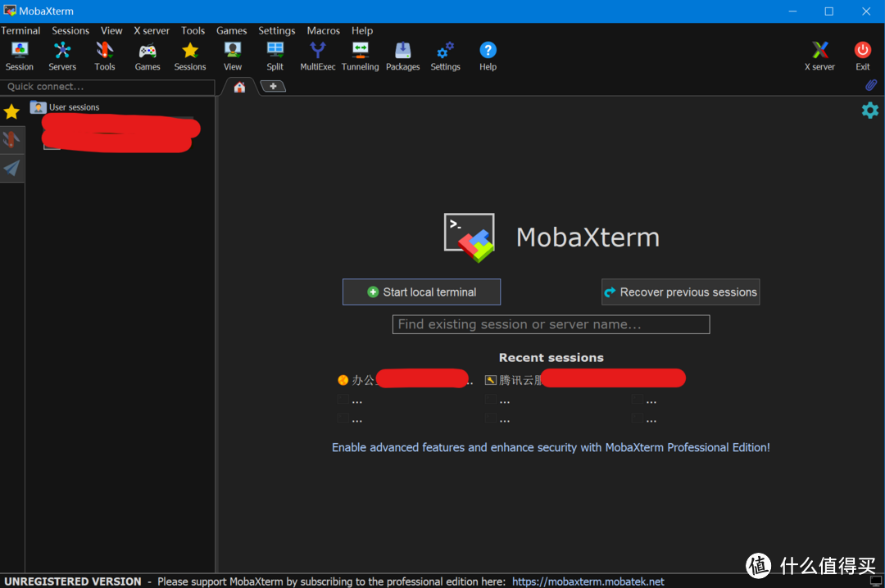Open the Terminal menu
Image resolution: width=885 pixels, height=588 pixels.
pyautogui.click(x=20, y=30)
